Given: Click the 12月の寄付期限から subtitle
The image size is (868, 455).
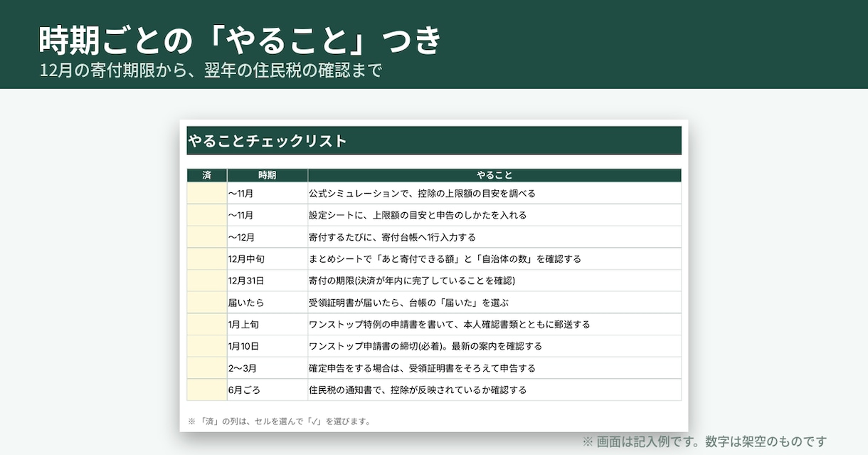Looking at the screenshot, I should [211, 71].
